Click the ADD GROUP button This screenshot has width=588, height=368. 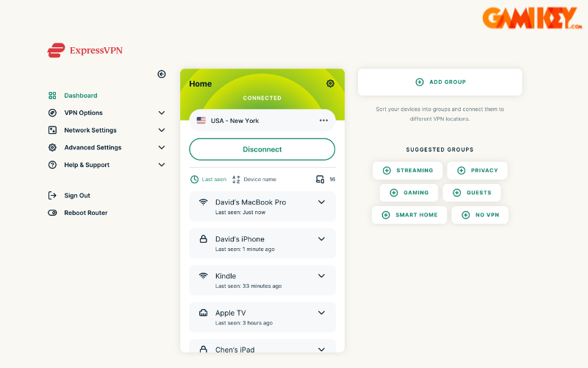click(x=440, y=82)
